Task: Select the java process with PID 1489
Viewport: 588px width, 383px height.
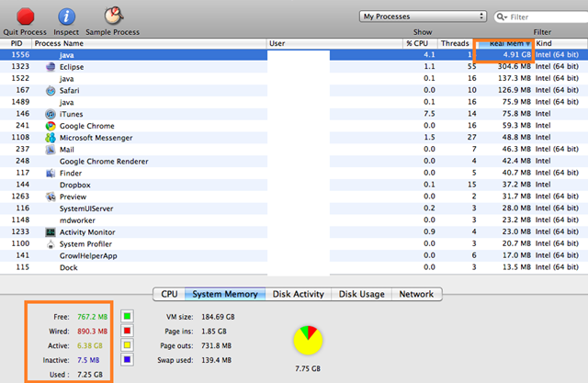Action: [294, 102]
